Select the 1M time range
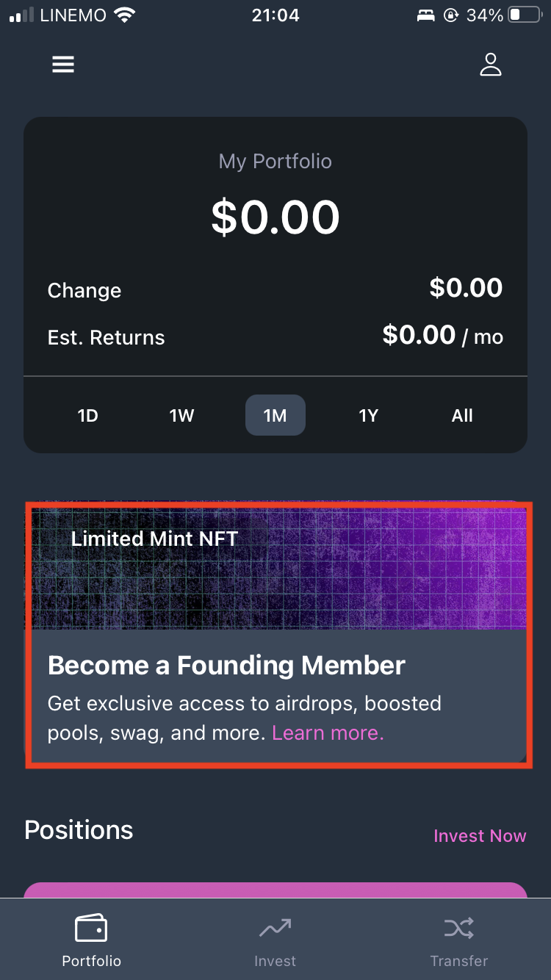The width and height of the screenshot is (551, 980). pyautogui.click(x=275, y=416)
